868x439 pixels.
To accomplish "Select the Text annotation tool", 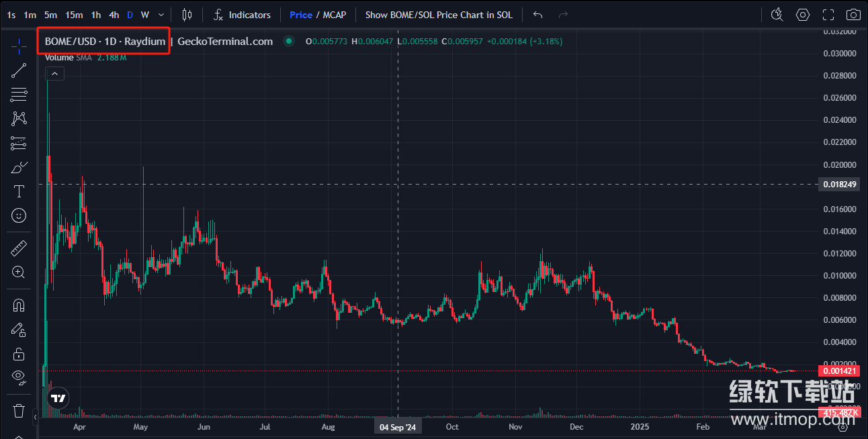I will 19,191.
